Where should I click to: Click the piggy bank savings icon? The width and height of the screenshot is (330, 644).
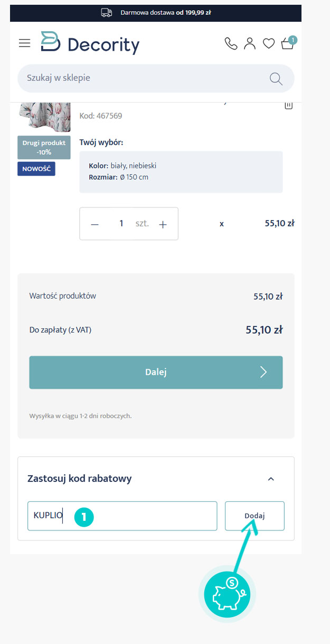pos(230,594)
